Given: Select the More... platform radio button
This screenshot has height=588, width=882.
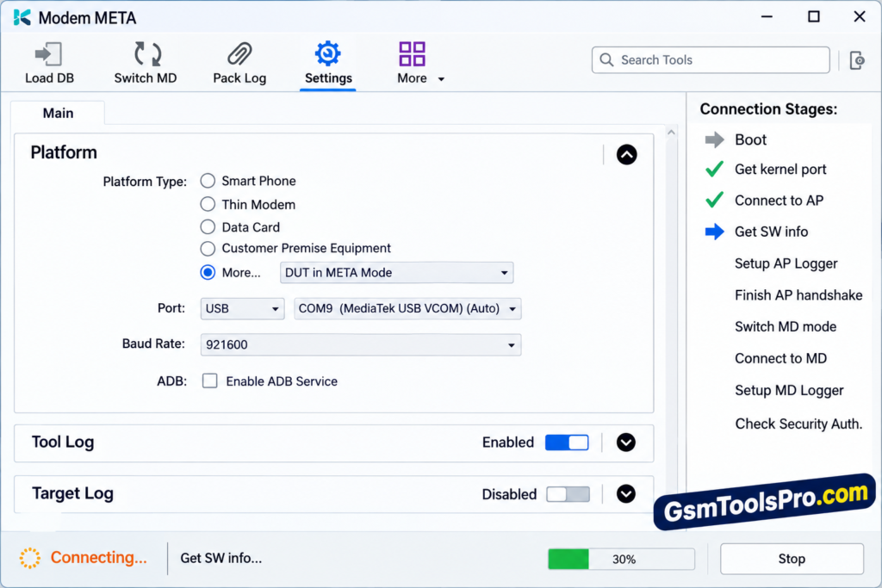Looking at the screenshot, I should tap(208, 273).
